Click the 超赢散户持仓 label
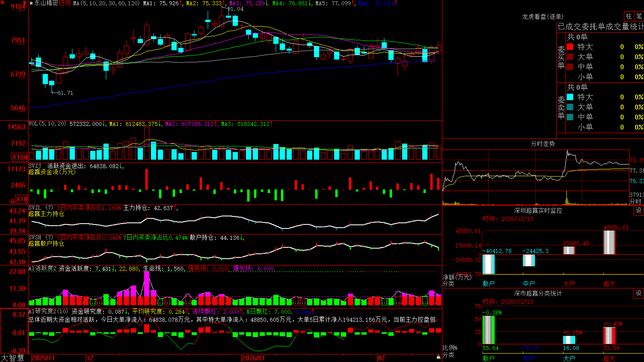644x362 pixels. [46, 243]
